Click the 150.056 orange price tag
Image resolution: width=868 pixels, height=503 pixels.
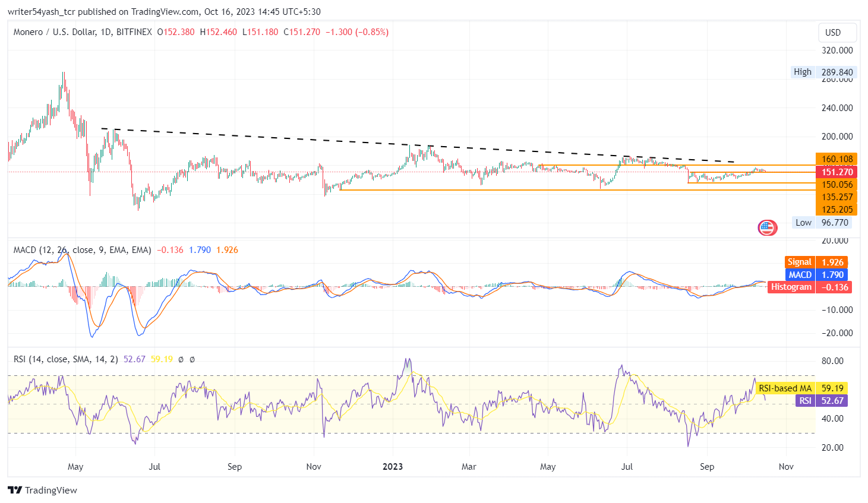pos(837,185)
